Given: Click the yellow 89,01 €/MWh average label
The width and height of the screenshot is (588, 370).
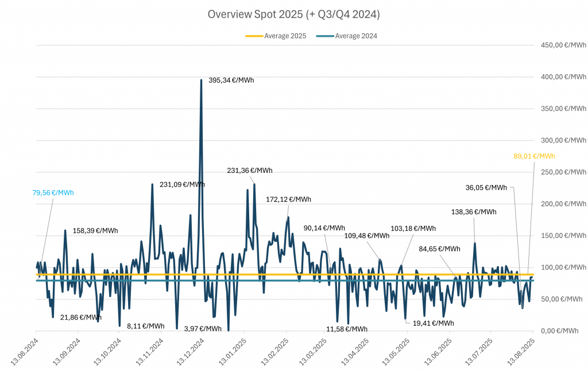Looking at the screenshot, I should coord(534,156).
